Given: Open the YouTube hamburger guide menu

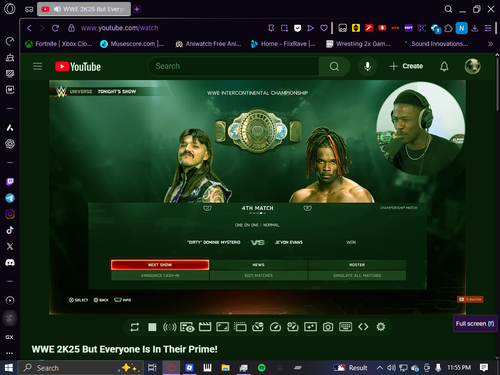Looking at the screenshot, I should pyautogui.click(x=38, y=66).
